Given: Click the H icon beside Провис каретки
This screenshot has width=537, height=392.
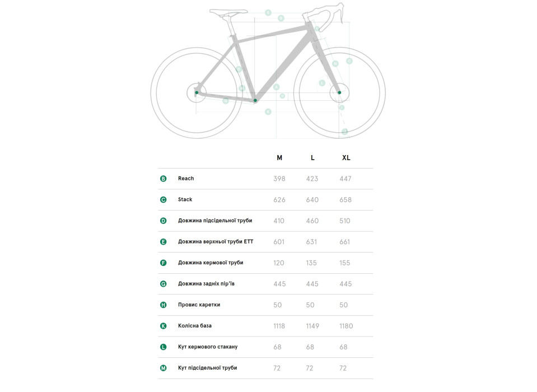Looking at the screenshot, I should click(x=164, y=305).
